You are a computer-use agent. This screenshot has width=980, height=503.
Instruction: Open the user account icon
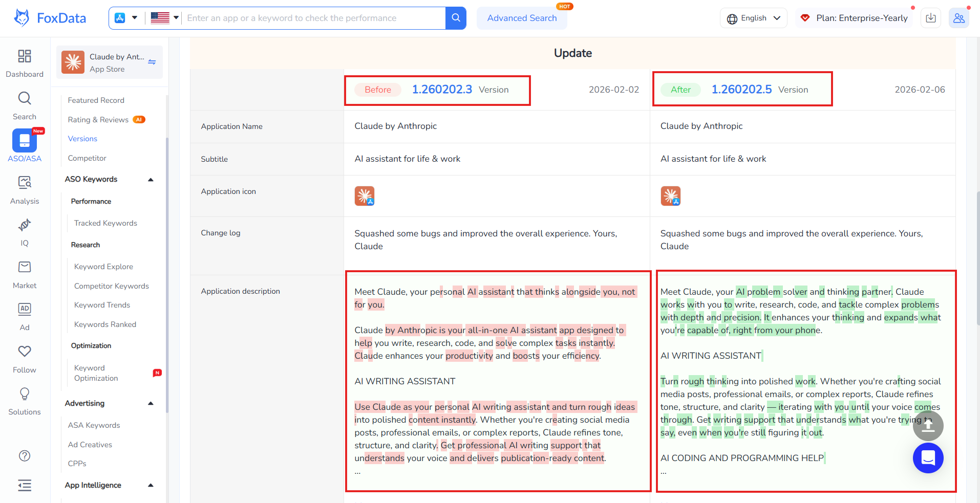click(958, 18)
